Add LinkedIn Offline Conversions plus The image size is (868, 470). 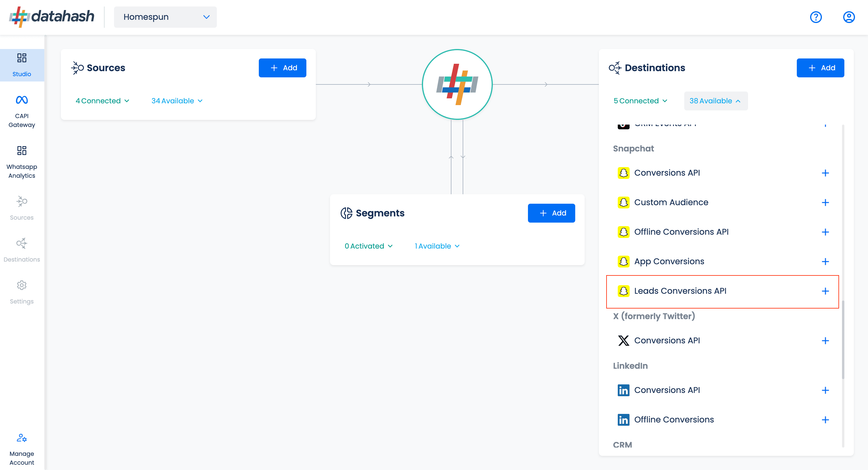[825, 420]
